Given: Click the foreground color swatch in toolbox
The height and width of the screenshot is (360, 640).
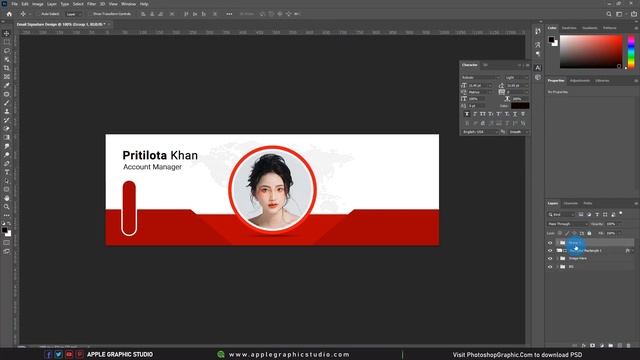Looking at the screenshot, I should coord(4,231).
